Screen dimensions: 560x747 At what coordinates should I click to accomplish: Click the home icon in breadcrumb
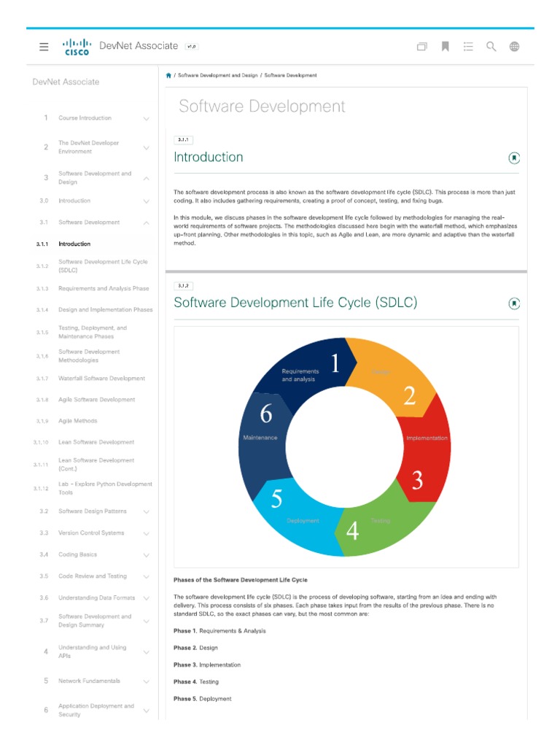pos(168,75)
